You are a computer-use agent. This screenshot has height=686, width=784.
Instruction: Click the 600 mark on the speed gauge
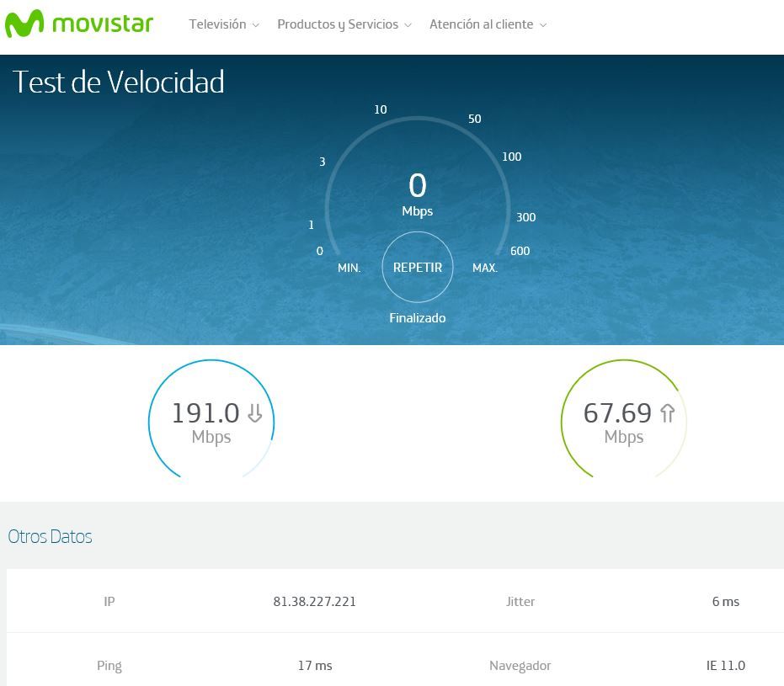[x=520, y=251]
